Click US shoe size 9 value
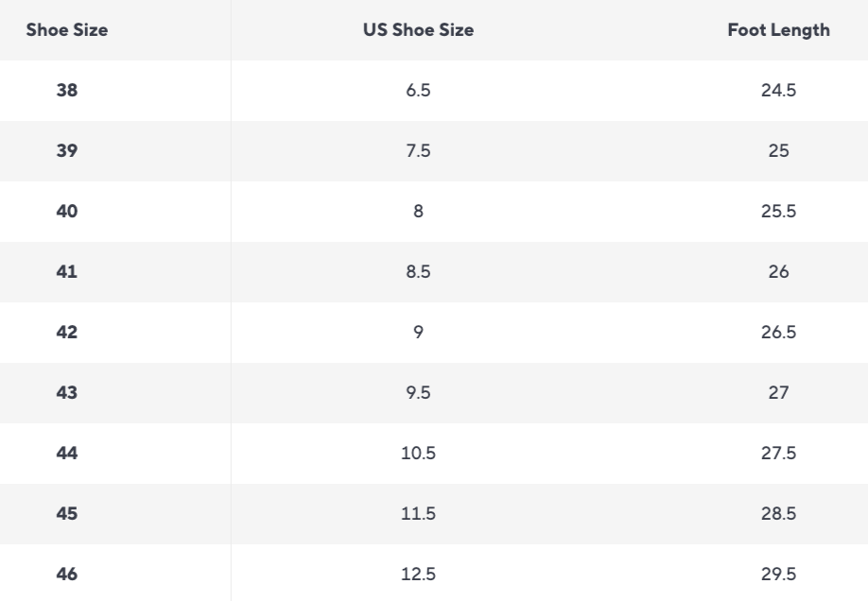The image size is (868, 601). pos(418,333)
